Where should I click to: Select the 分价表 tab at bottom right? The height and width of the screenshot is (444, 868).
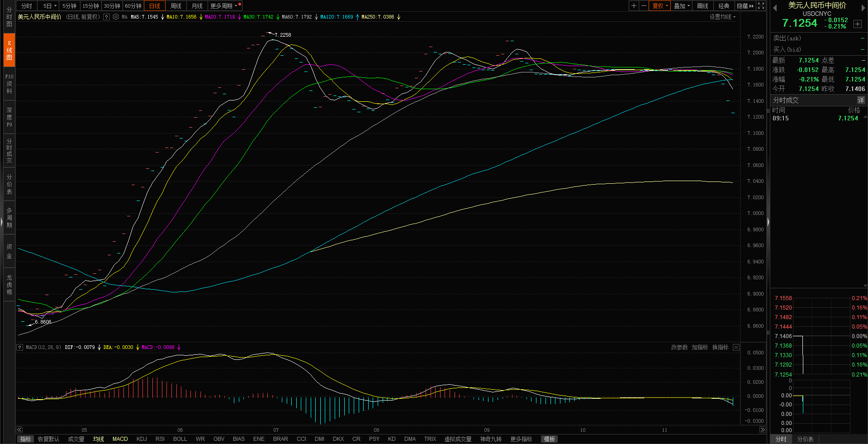point(805,439)
